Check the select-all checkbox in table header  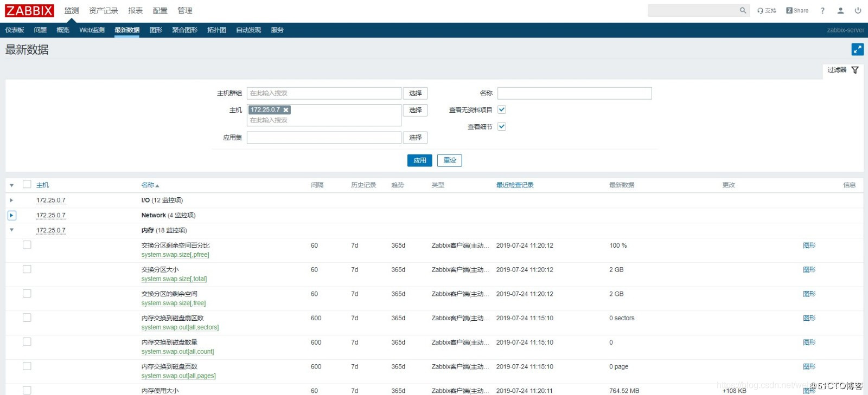pyautogui.click(x=27, y=184)
